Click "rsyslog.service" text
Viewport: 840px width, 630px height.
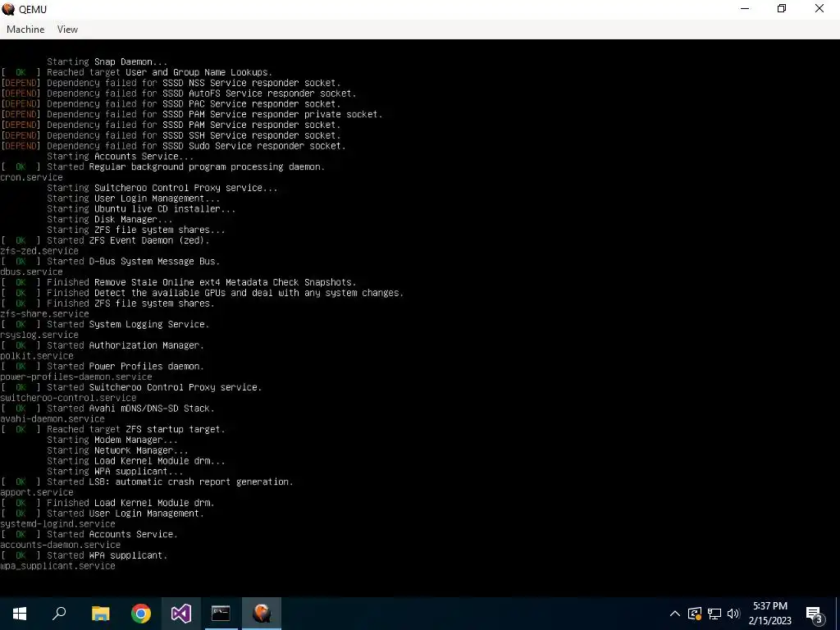pyautogui.click(x=39, y=335)
